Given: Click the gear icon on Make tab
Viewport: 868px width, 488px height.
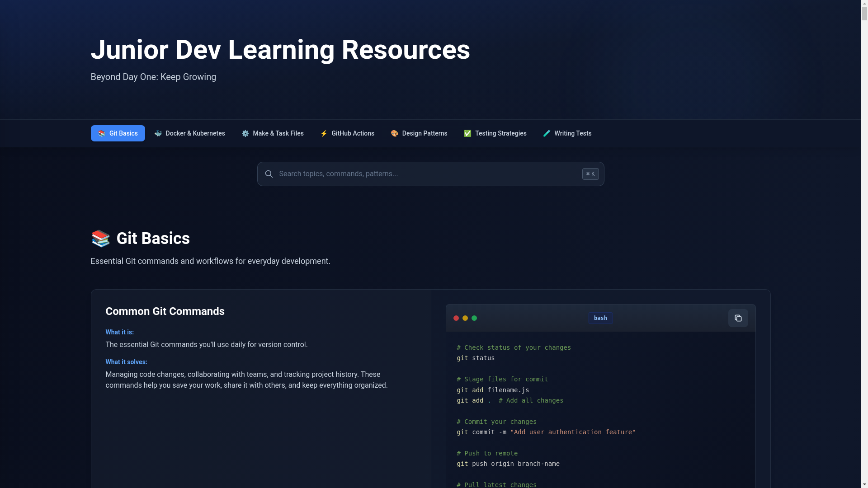Looking at the screenshot, I should 245,133.
